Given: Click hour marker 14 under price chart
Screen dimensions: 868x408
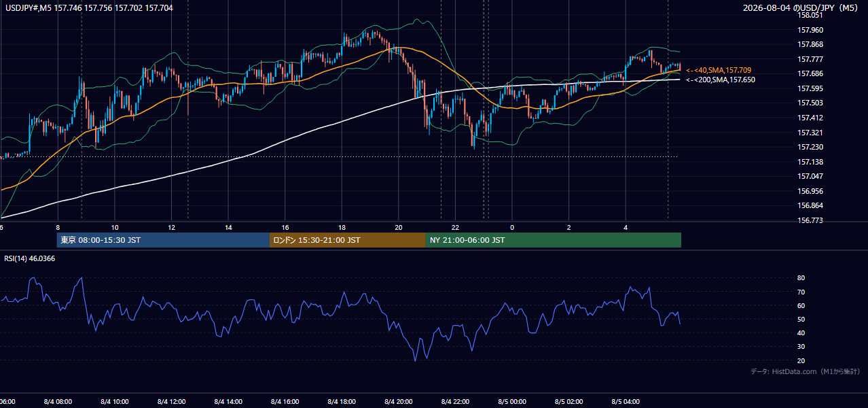Looking at the screenshot, I should click(229, 227).
